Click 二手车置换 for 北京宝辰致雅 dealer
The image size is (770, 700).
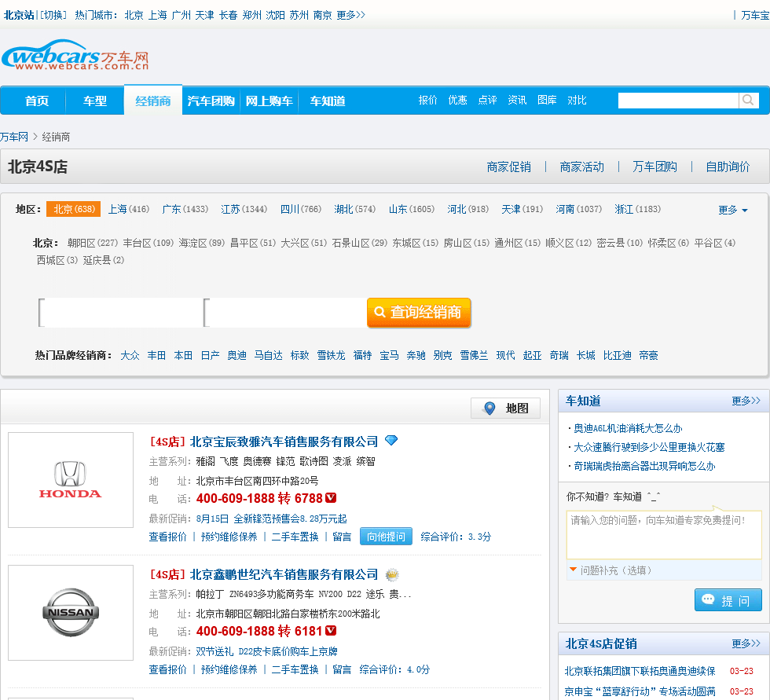point(295,537)
